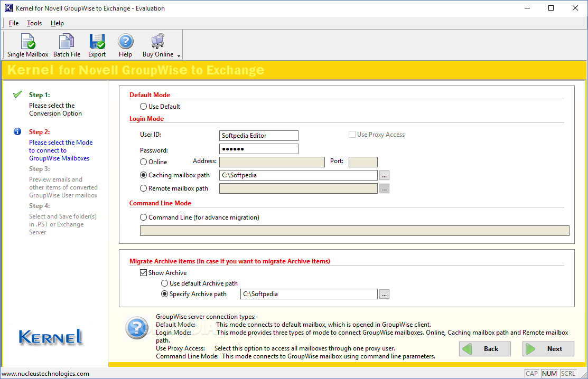The width and height of the screenshot is (588, 379).
Task: Select Use default Archive path radio
Action: (x=164, y=283)
